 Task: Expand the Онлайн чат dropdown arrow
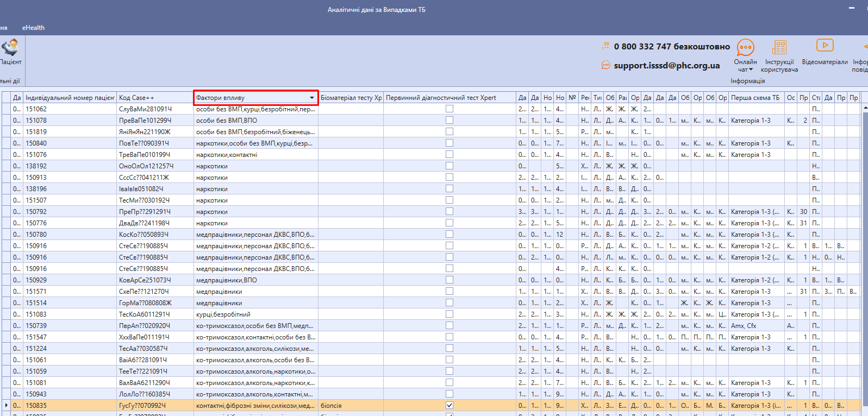[x=751, y=70]
